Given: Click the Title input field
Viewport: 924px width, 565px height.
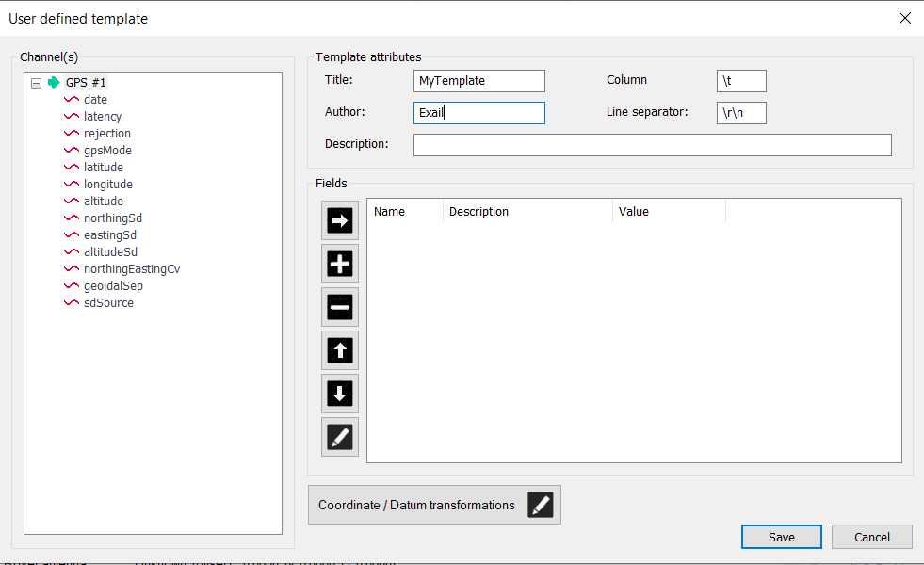Looking at the screenshot, I should (x=478, y=81).
